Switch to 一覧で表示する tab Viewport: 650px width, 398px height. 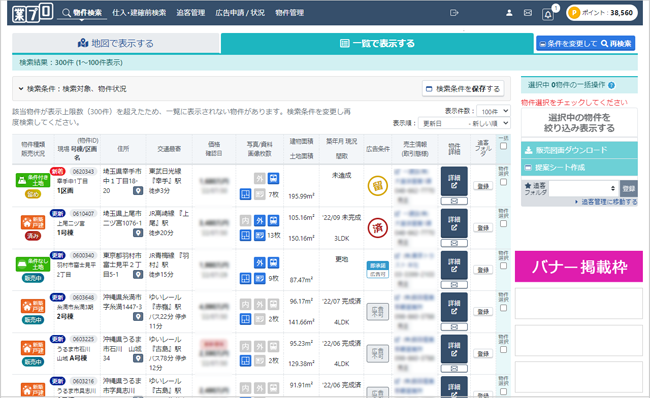tap(377, 43)
